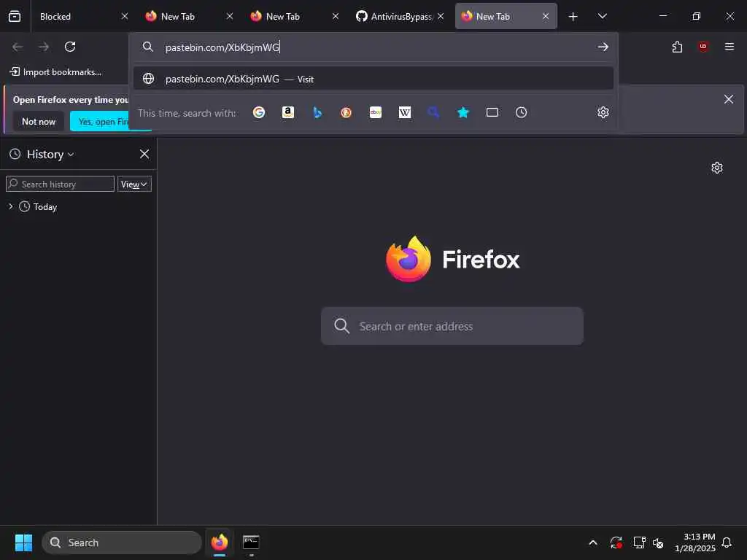List all tabs dropdown arrow
747x560 pixels.
click(x=602, y=16)
